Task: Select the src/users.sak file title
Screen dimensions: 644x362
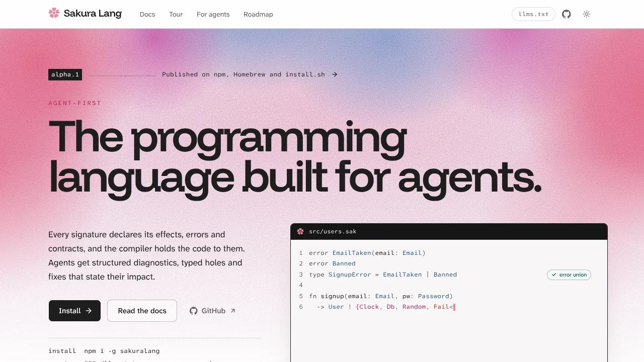Action: (x=333, y=231)
